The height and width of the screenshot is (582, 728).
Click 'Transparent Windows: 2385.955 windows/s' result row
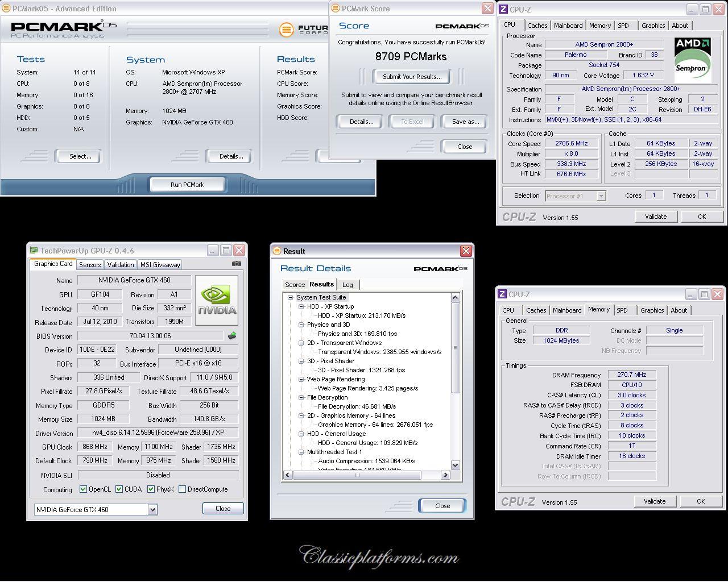coord(379,352)
